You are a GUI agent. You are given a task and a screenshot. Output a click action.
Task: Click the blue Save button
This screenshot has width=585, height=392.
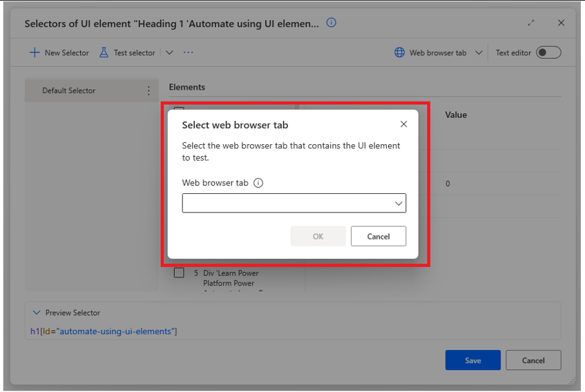click(x=472, y=360)
